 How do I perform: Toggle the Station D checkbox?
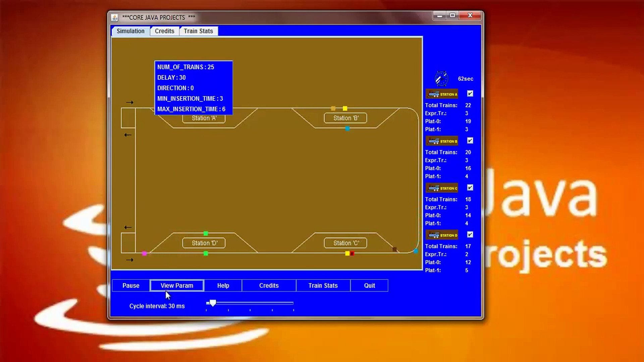point(470,234)
